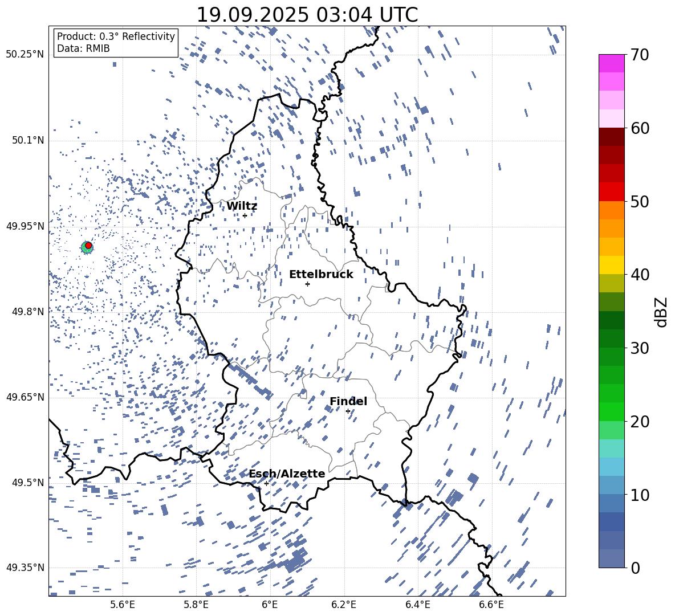Viewport: 675px width, 616px height.
Task: Click the 49.8°N latitude label
Action: 27,312
